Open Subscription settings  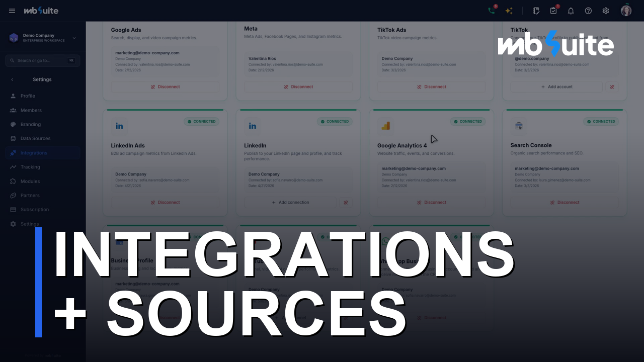pyautogui.click(x=43, y=209)
